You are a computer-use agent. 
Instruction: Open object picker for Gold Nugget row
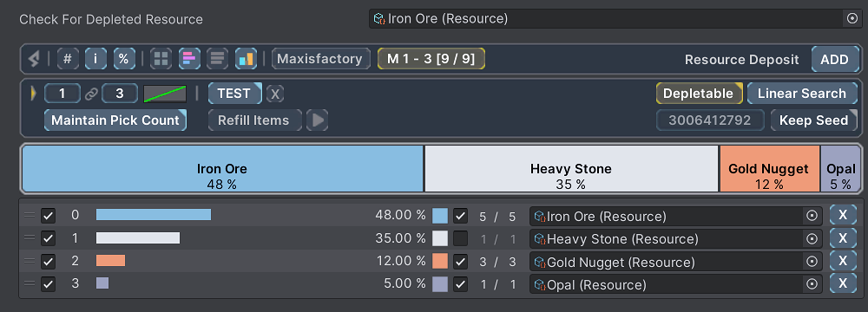pyautogui.click(x=812, y=262)
